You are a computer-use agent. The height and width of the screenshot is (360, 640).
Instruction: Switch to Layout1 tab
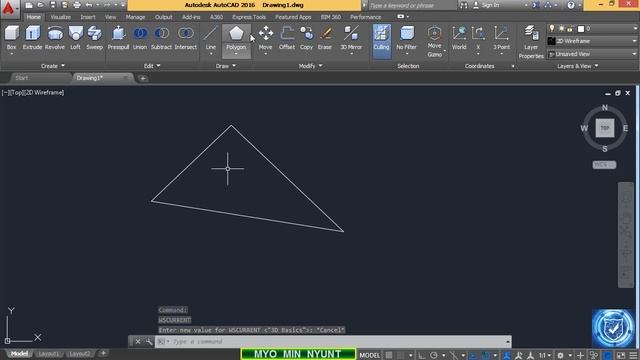[48, 354]
